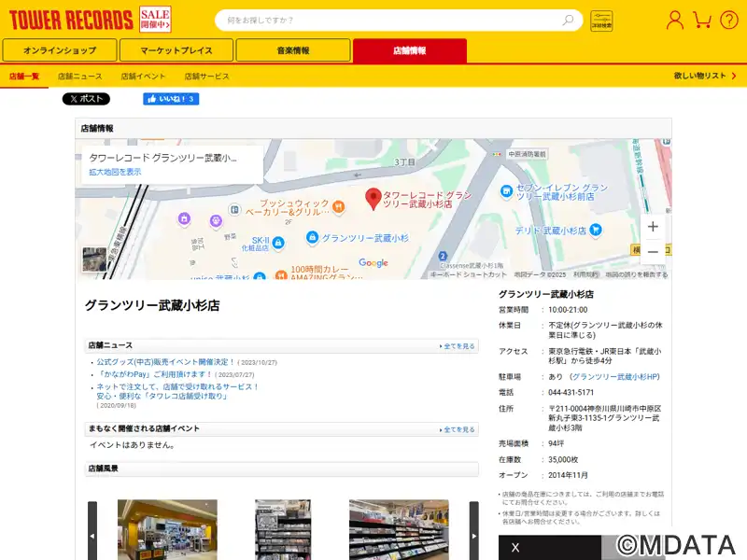Open the user account icon

pos(674,21)
